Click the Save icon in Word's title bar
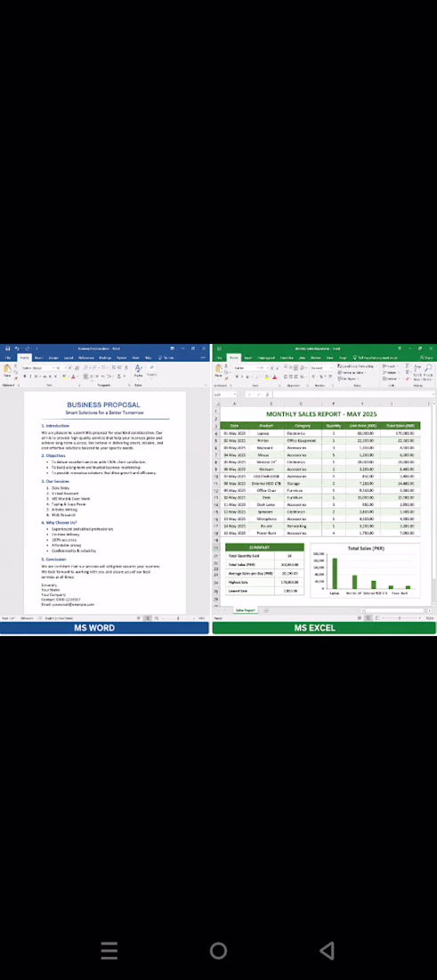 point(8,348)
